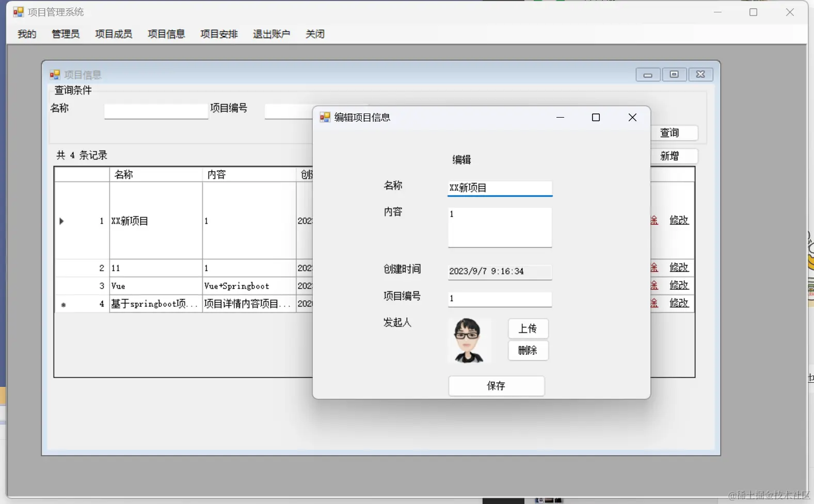
Task: Click the 编辑项目信息 dialog title icon
Action: (x=325, y=117)
